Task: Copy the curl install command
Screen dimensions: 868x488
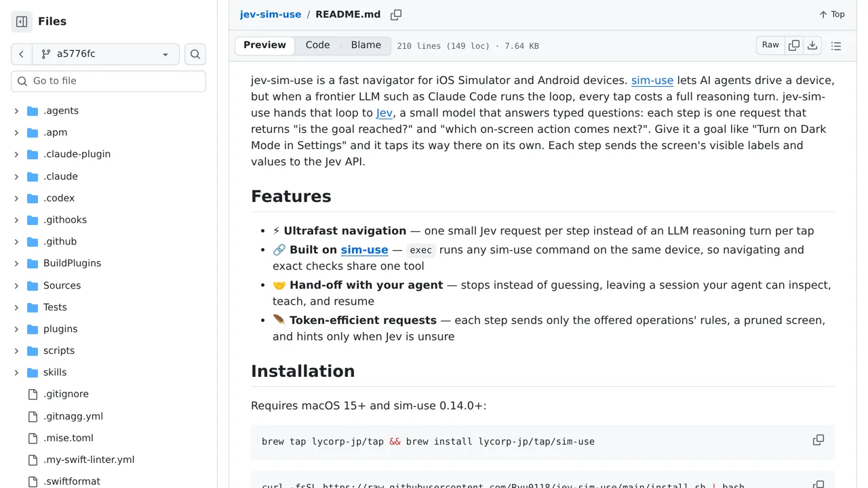Action: (x=818, y=485)
